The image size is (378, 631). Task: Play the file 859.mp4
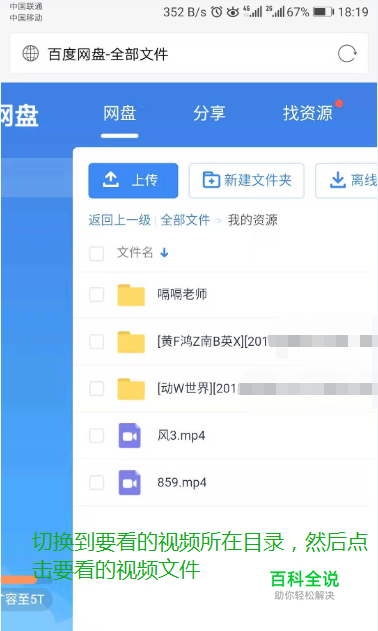pyautogui.click(x=182, y=483)
